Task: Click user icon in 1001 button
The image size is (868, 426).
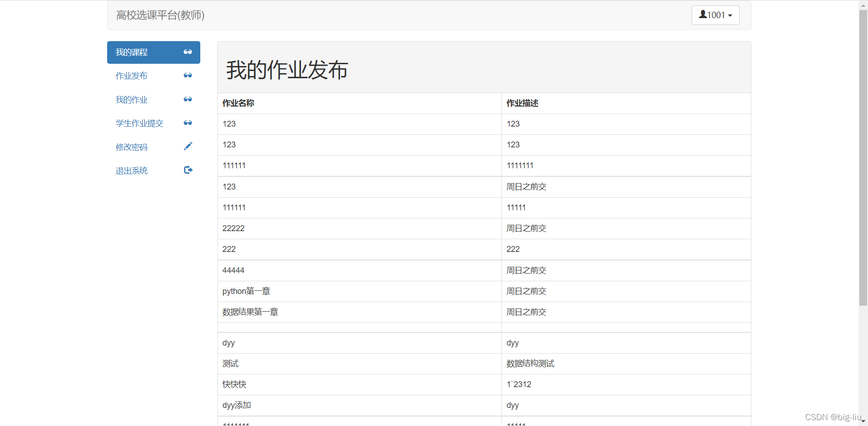Action: click(703, 14)
